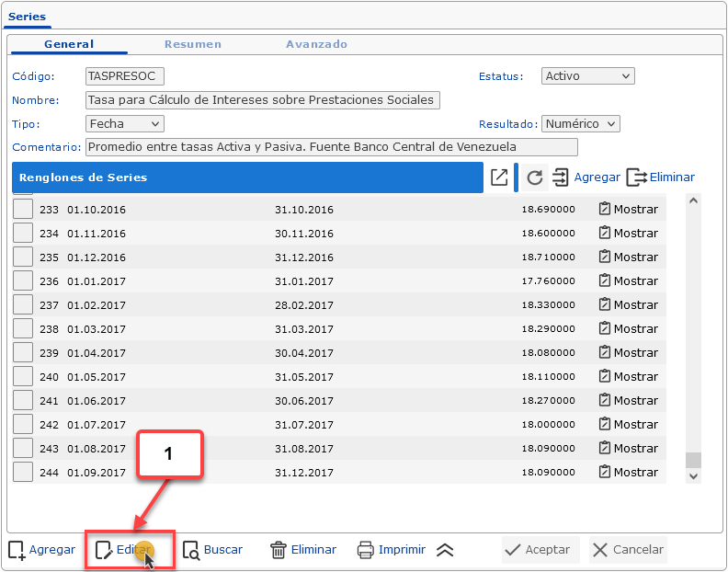Tick the checkbox for row 244
The height and width of the screenshot is (572, 728).
pyautogui.click(x=23, y=472)
